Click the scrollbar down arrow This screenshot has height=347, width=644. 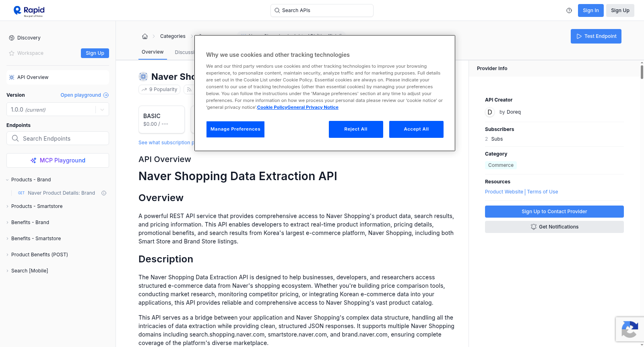(642, 345)
